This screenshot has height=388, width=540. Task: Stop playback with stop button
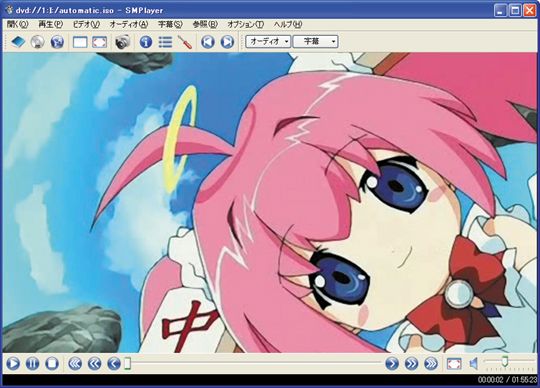coord(52,364)
